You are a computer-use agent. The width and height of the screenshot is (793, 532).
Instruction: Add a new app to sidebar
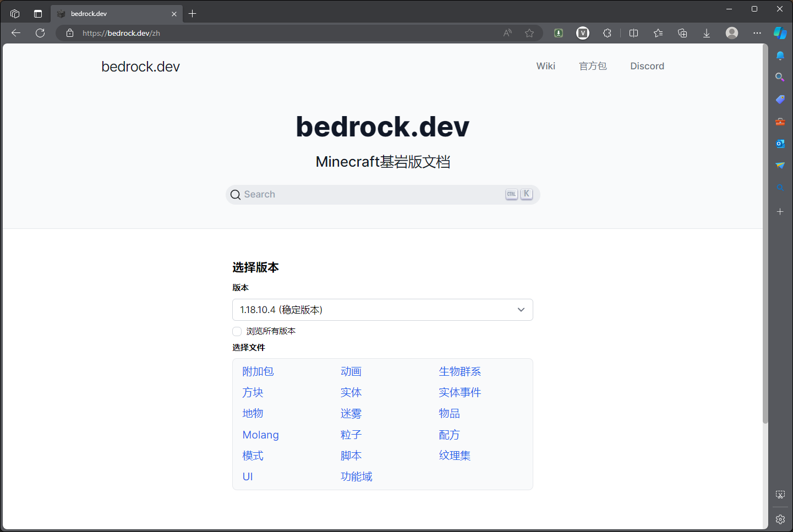[780, 211]
